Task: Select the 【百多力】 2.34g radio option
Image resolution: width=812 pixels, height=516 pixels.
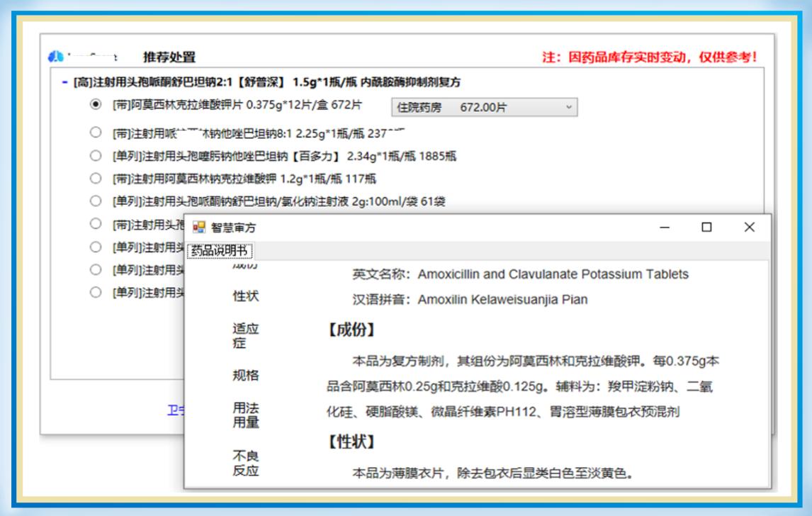Action: tap(96, 155)
